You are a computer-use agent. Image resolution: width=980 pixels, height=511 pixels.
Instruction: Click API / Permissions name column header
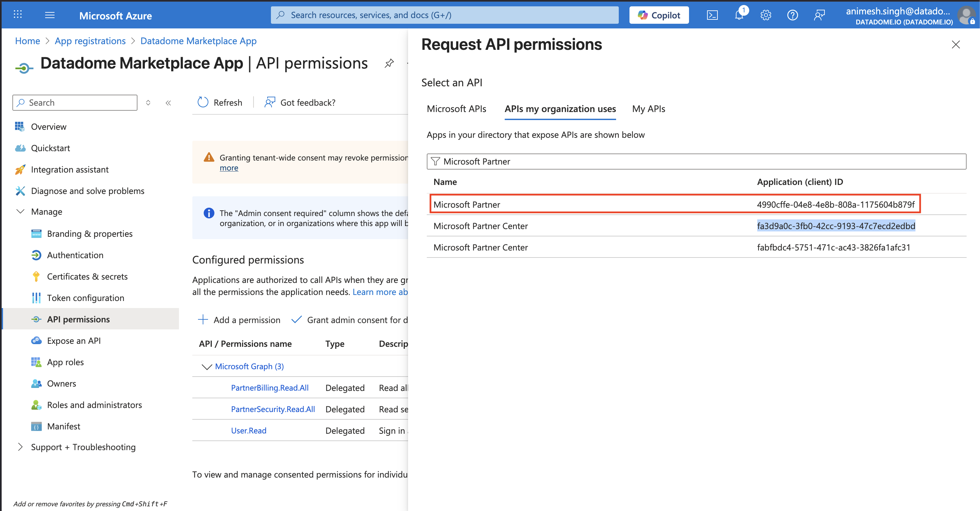pos(245,343)
